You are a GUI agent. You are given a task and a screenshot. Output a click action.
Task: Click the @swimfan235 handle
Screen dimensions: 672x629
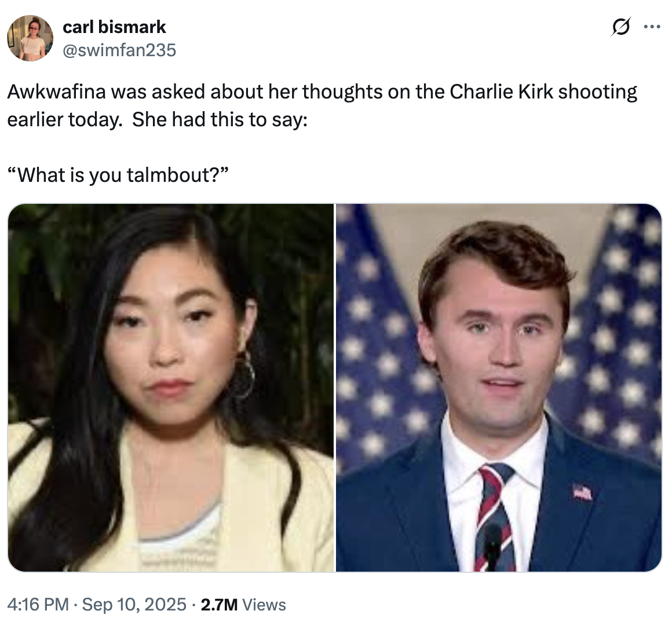pyautogui.click(x=119, y=50)
